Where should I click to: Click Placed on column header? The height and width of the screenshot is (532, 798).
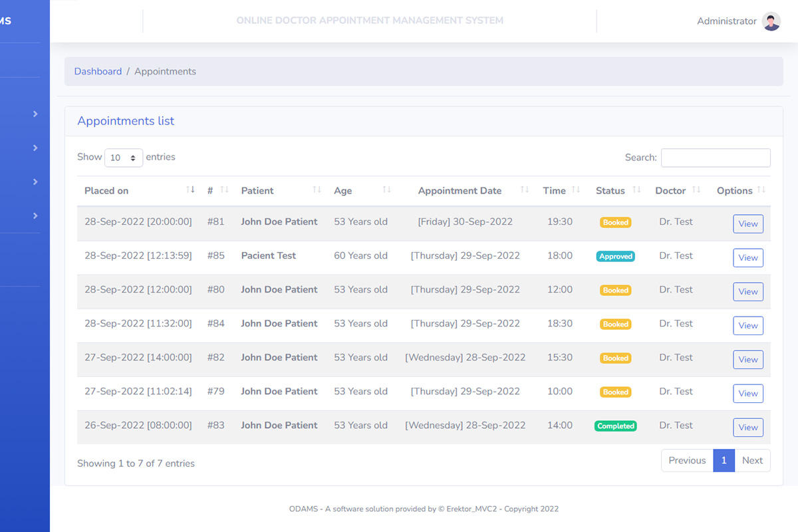click(x=106, y=191)
